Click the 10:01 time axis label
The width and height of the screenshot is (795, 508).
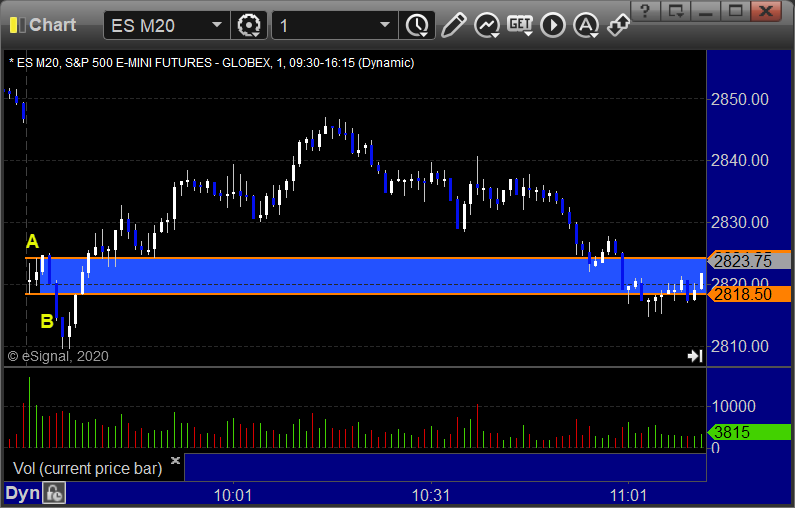233,495
